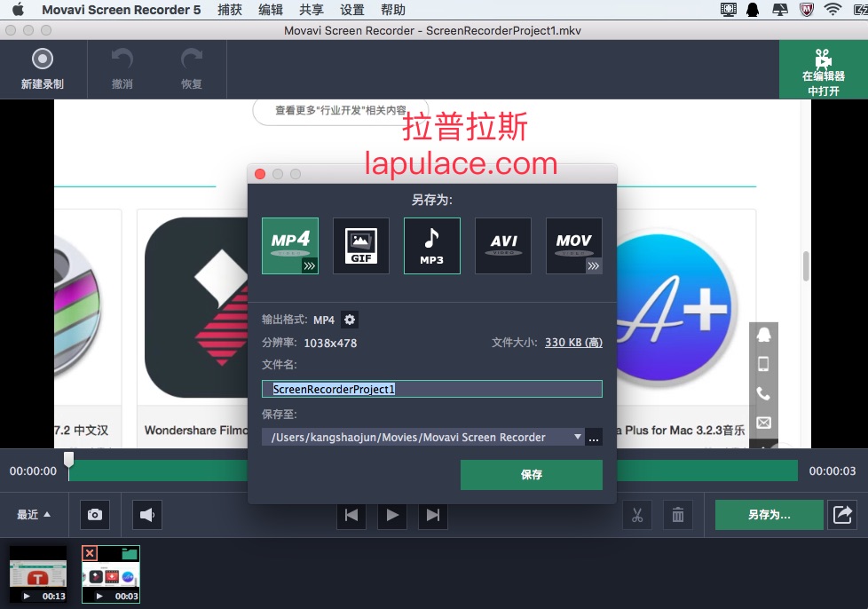Image resolution: width=868 pixels, height=609 pixels.
Task: Delete selection with trash icon
Action: (x=677, y=515)
